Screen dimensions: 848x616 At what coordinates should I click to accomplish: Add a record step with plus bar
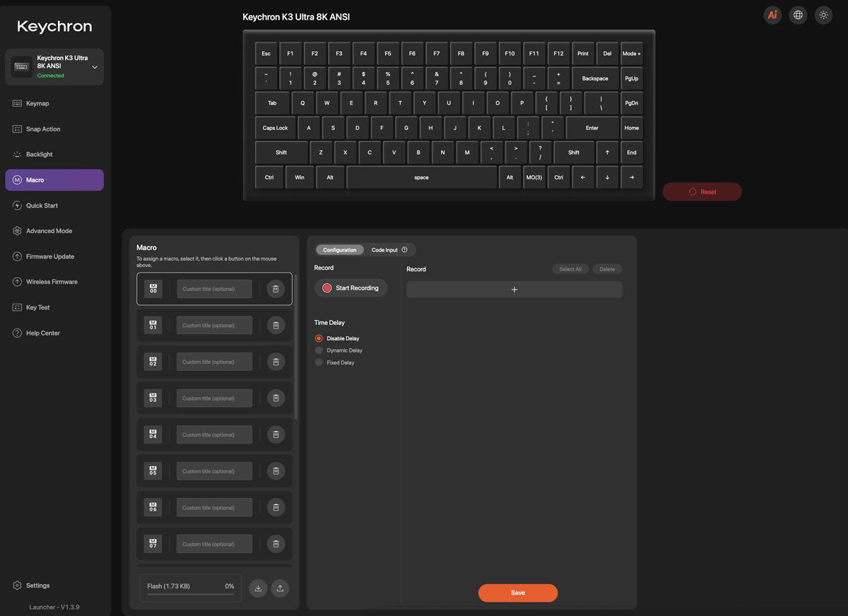pyautogui.click(x=514, y=290)
